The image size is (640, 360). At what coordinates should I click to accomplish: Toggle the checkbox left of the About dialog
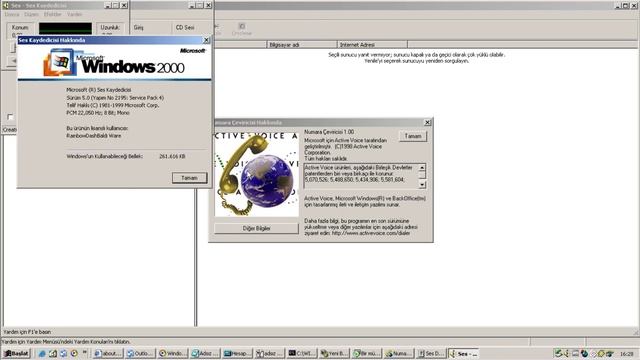click(x=10, y=117)
